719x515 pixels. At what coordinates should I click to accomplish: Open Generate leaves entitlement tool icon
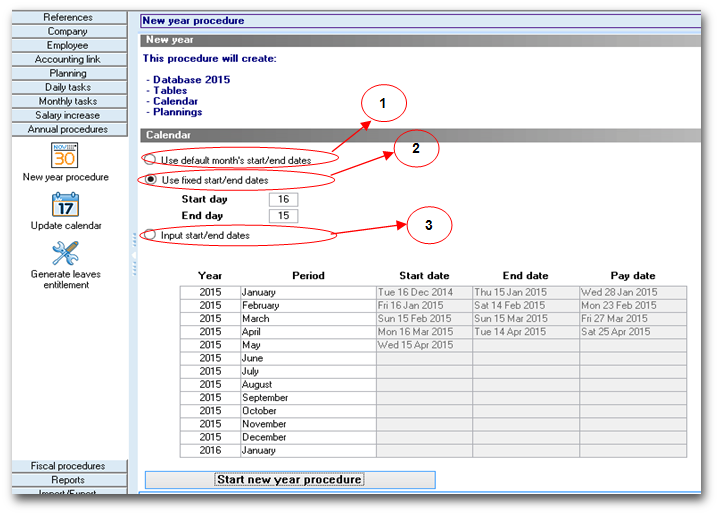pos(65,253)
